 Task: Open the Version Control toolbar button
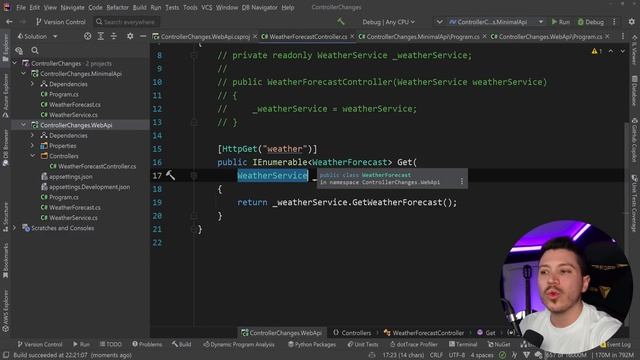coord(60,22)
